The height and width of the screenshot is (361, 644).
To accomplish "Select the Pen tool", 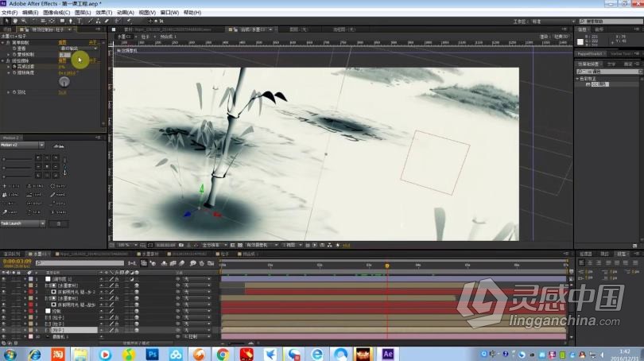I will [71, 21].
